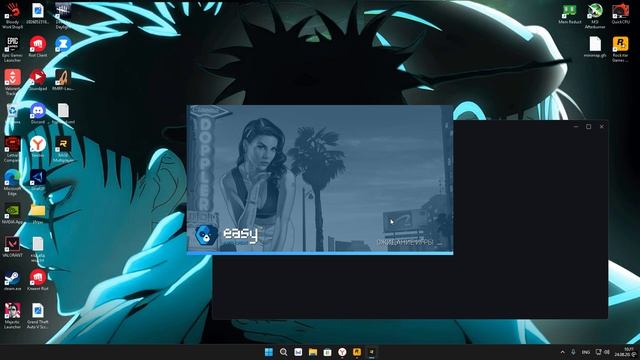Screen dimensions: 640x360
Task: Open the yellow folder on desktop
Action: click(x=38, y=213)
